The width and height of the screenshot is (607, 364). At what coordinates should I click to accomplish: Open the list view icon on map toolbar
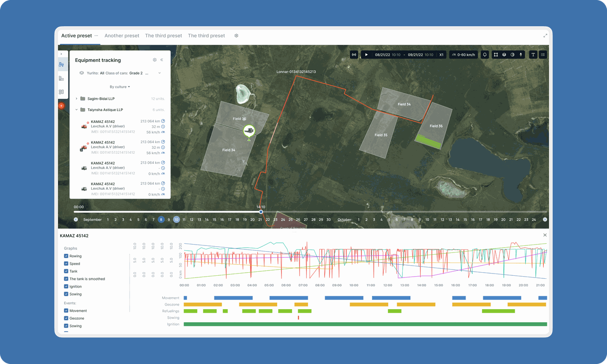click(543, 55)
